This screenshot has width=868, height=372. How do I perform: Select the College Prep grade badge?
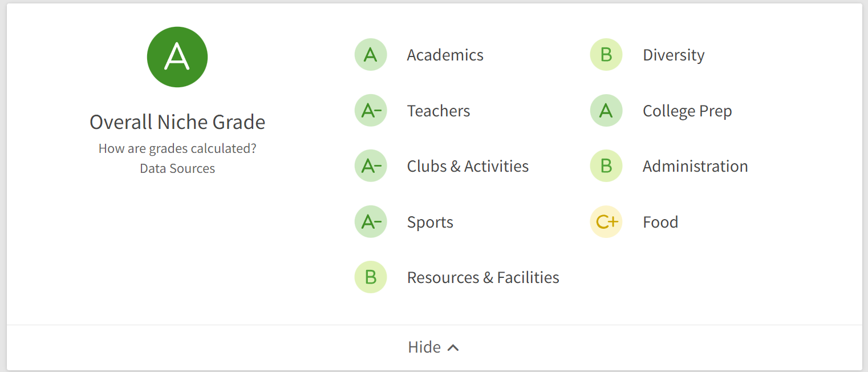pos(606,110)
